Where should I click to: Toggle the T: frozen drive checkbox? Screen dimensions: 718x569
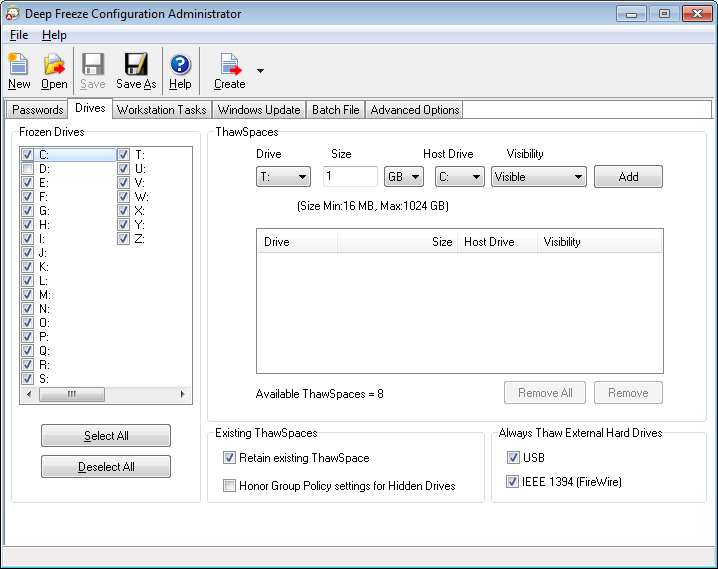pos(123,155)
